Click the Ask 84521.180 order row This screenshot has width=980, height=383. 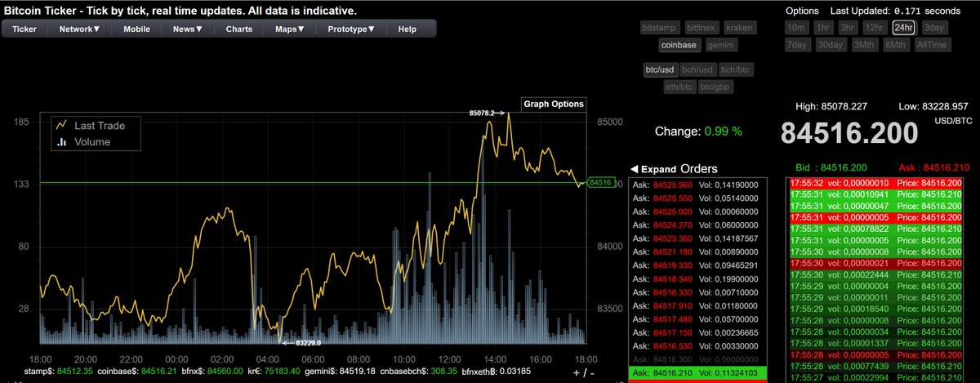click(x=699, y=252)
